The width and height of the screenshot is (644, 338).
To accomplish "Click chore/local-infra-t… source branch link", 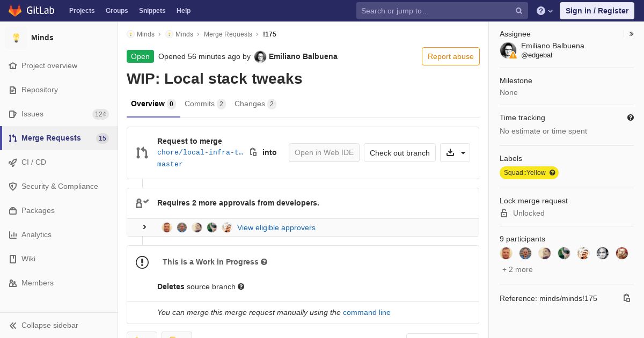I will (200, 152).
